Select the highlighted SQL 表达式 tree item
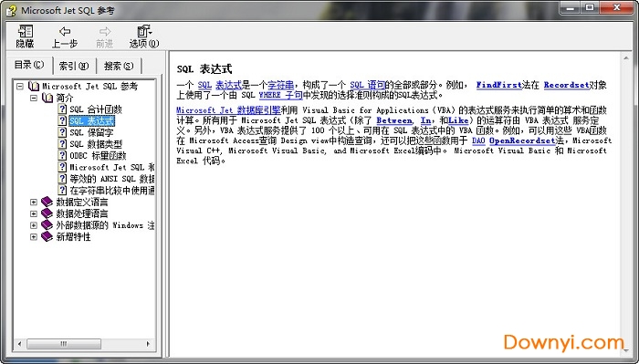The height and width of the screenshot is (364, 639). tap(92, 121)
